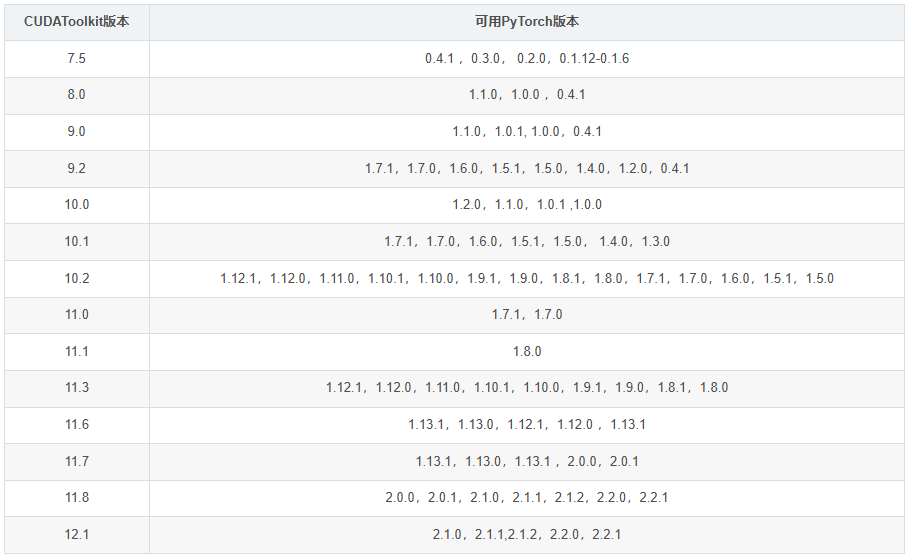This screenshot has width=908, height=557.
Task: Select the CUDA 9.2 row label
Action: click(77, 168)
